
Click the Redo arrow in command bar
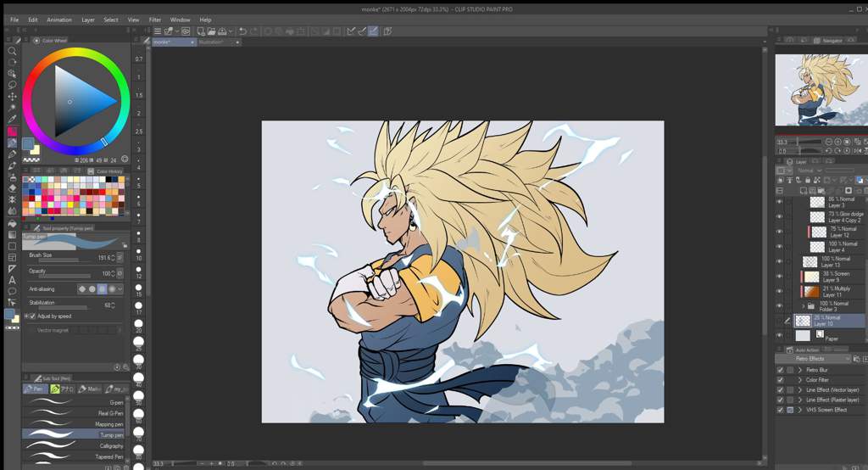point(253,31)
